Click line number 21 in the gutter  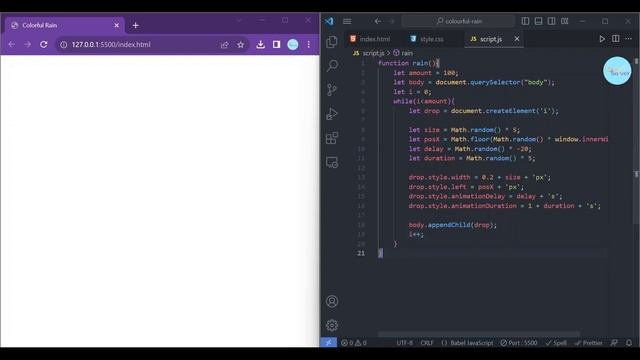(361, 253)
